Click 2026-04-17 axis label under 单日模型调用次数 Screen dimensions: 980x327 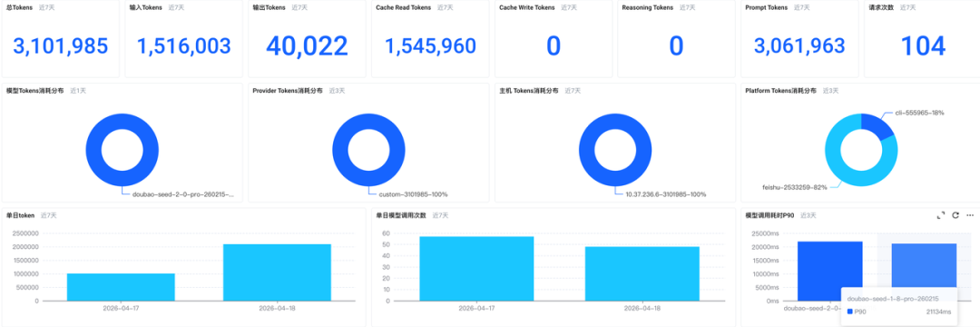[x=476, y=308]
